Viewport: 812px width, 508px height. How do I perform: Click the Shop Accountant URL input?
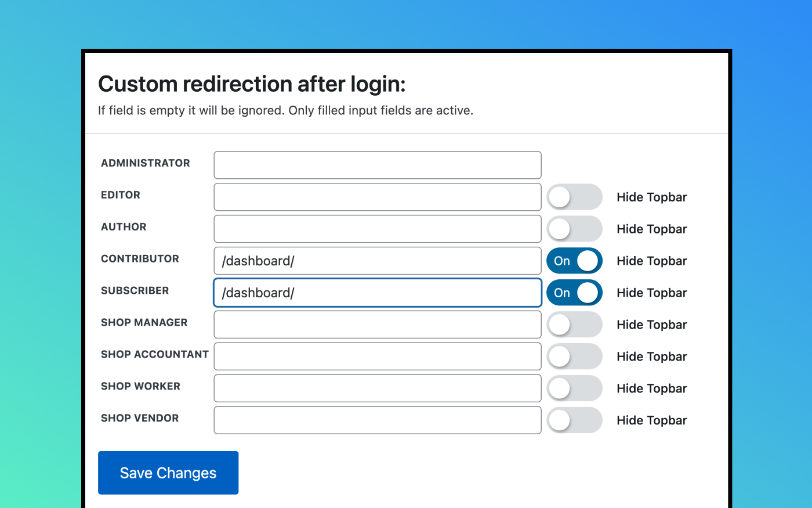[x=377, y=356]
